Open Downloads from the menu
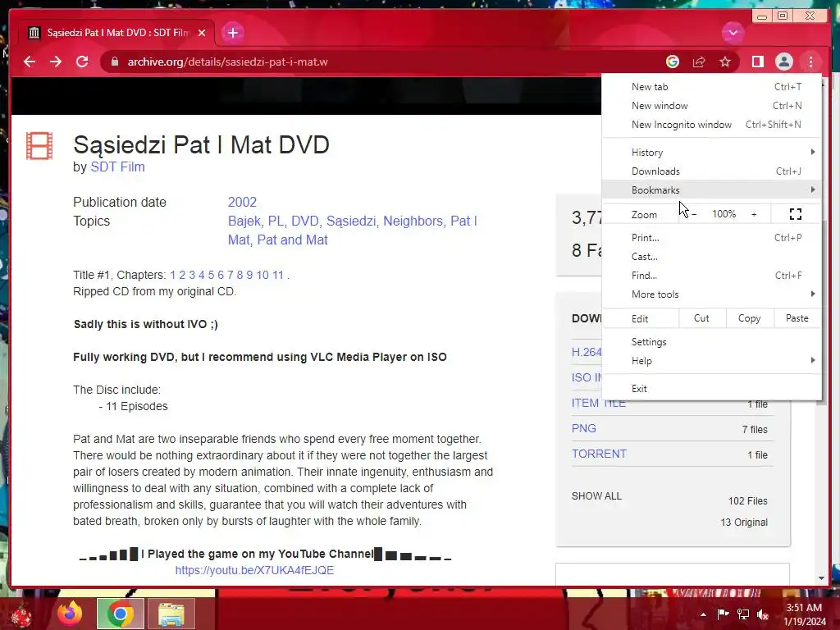Image resolution: width=840 pixels, height=630 pixels. pos(711,171)
